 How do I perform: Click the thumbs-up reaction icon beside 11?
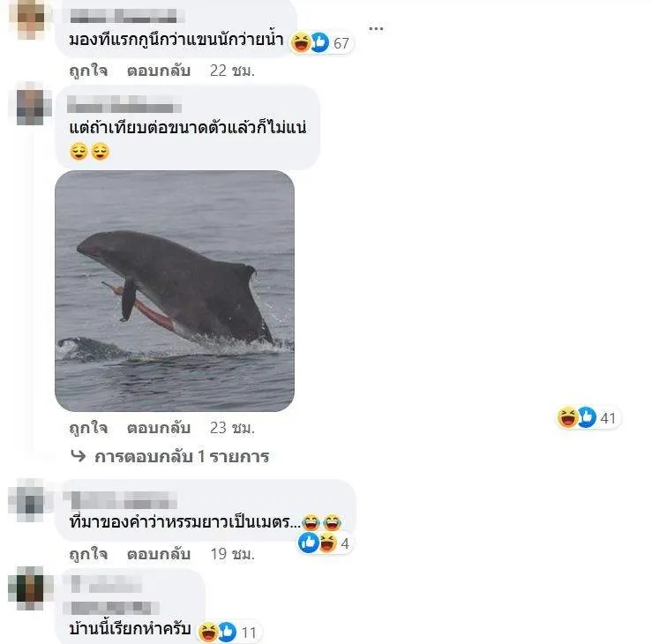pyautogui.click(x=227, y=632)
